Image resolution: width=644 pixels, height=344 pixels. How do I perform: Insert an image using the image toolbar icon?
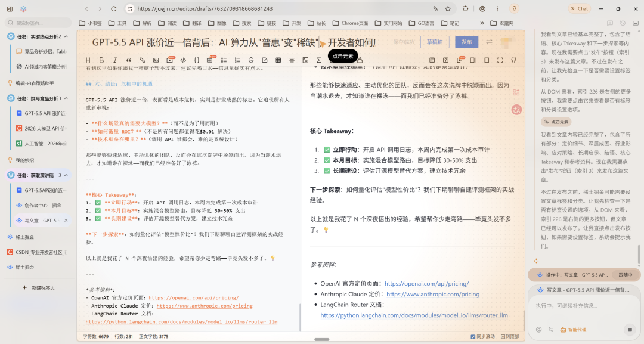(156, 60)
